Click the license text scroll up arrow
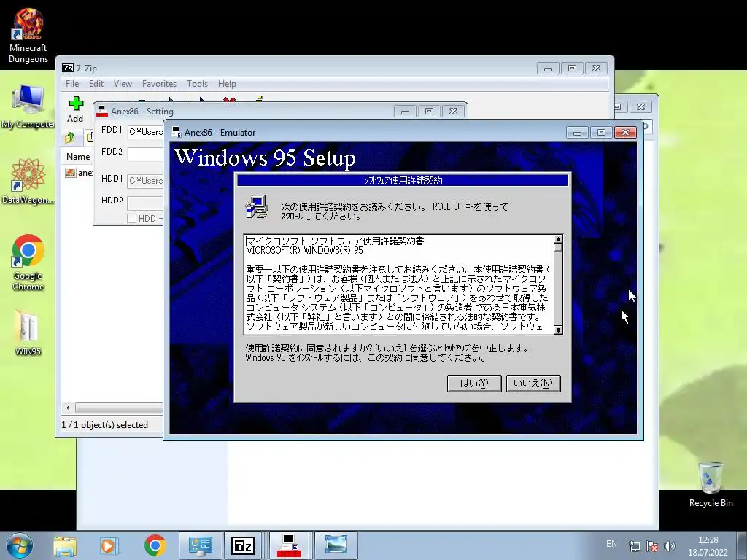The height and width of the screenshot is (560, 747). pyautogui.click(x=558, y=239)
